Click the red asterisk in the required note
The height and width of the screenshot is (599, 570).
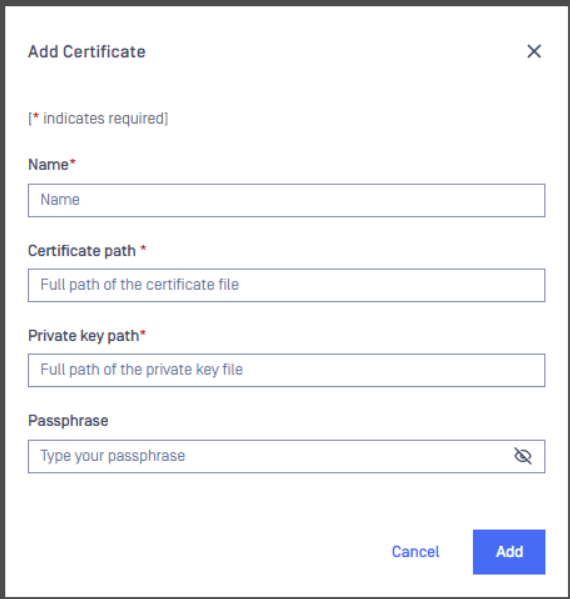tap(36, 115)
